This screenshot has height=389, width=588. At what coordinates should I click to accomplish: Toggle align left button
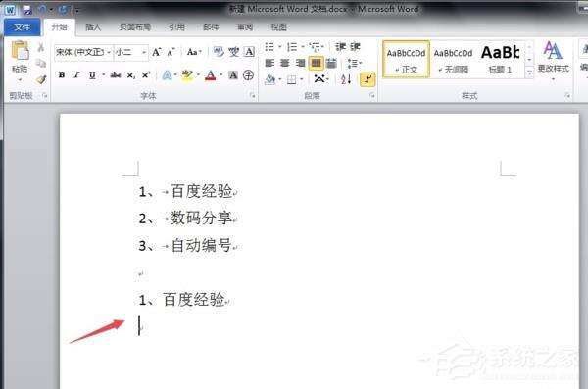pos(269,63)
